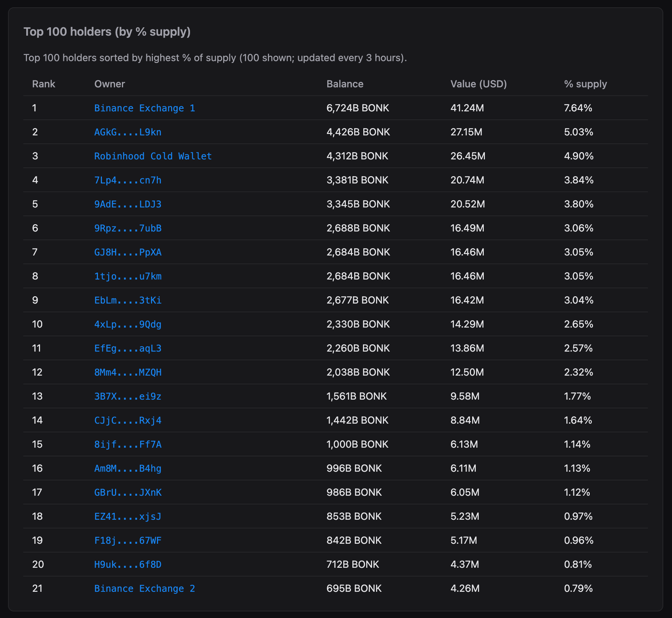The height and width of the screenshot is (618, 672).
Task: Select value cell 27.15M
Action: (x=467, y=132)
